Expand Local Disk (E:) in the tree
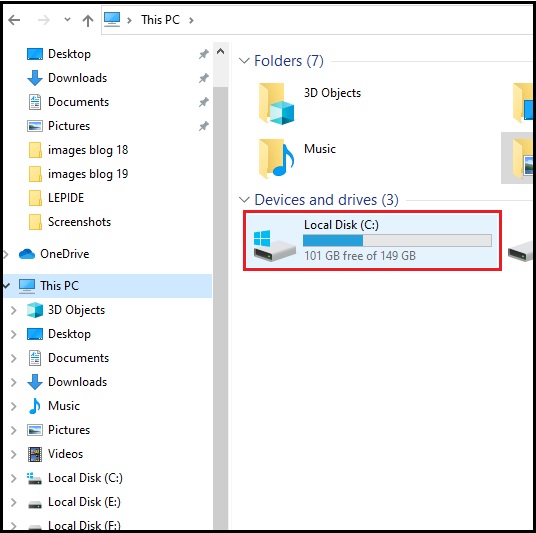This screenshot has width=536, height=533. pos(14,502)
